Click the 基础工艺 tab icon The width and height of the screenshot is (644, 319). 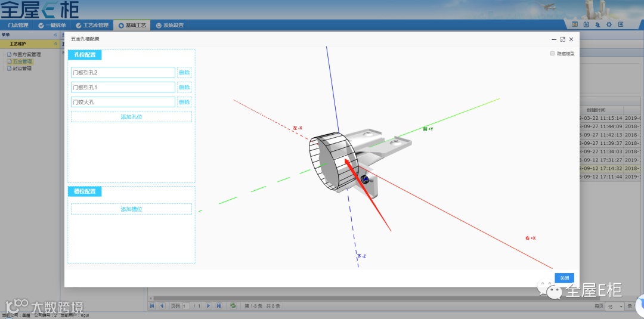[x=121, y=26]
